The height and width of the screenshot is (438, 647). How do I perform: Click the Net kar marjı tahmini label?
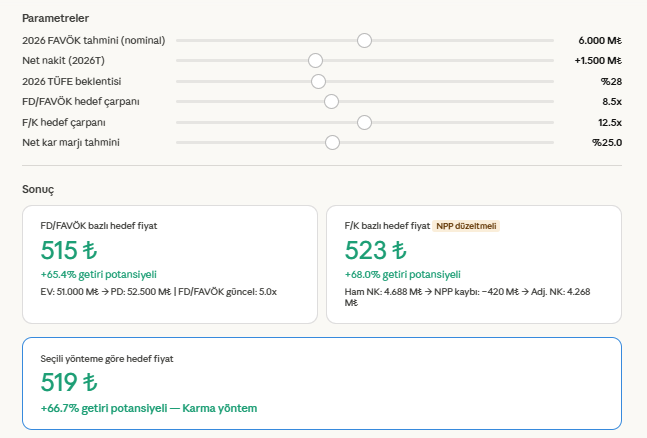[x=71, y=142]
